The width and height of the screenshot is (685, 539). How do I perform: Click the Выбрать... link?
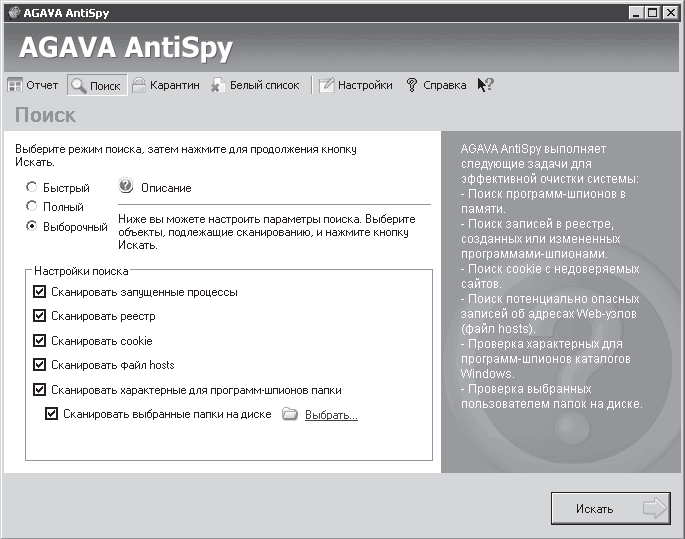[x=331, y=415]
